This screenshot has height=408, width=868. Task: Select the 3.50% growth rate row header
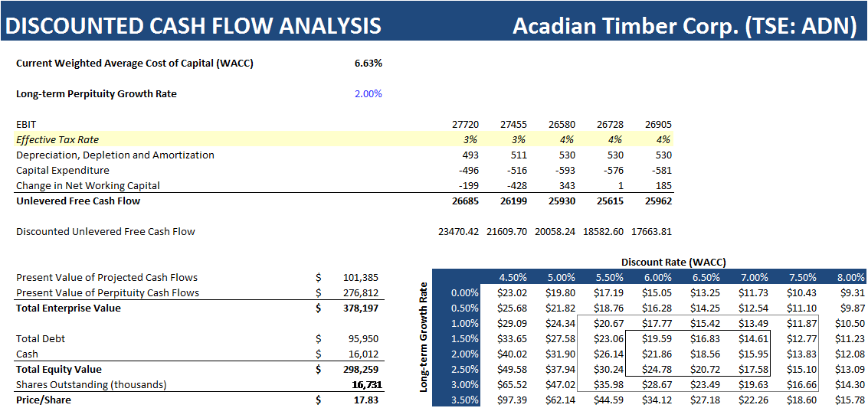click(x=466, y=400)
